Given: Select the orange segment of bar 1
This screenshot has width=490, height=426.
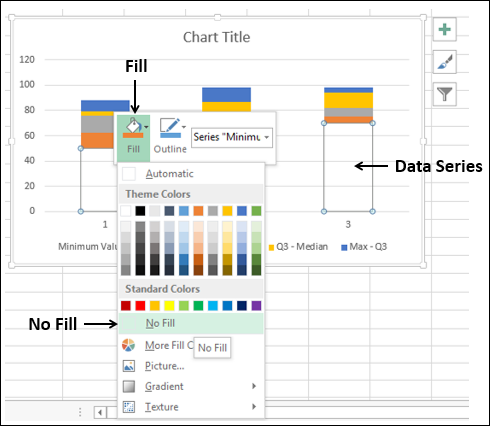Looking at the screenshot, I should pyautogui.click(x=97, y=141).
